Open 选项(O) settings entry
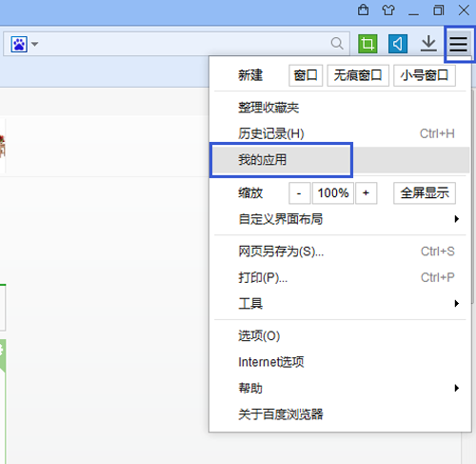The image size is (476, 464). click(340, 336)
